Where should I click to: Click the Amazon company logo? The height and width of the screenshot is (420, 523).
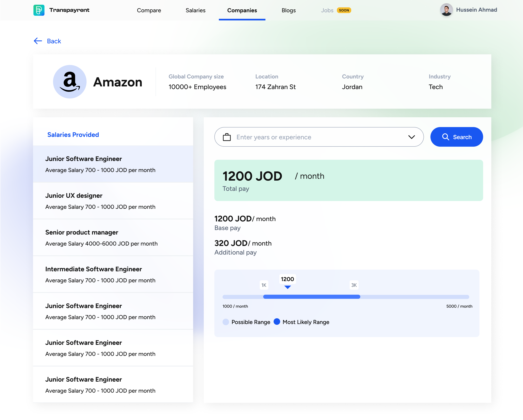(70, 82)
